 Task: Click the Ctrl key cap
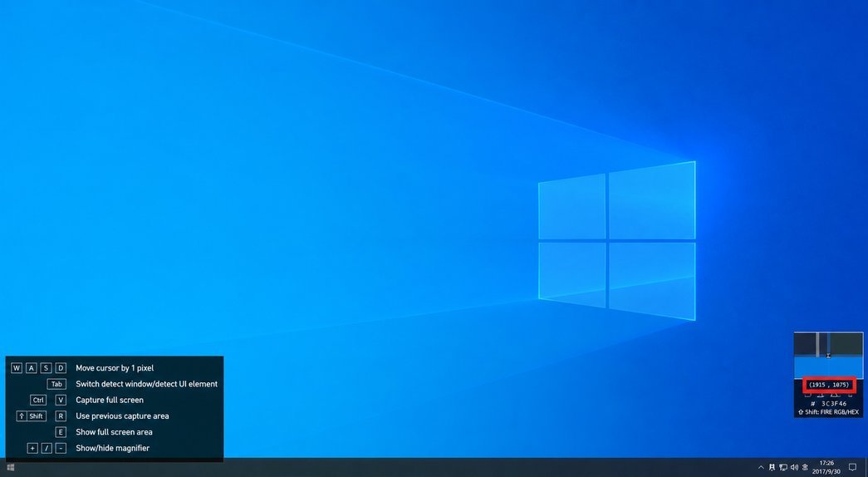tap(38, 400)
